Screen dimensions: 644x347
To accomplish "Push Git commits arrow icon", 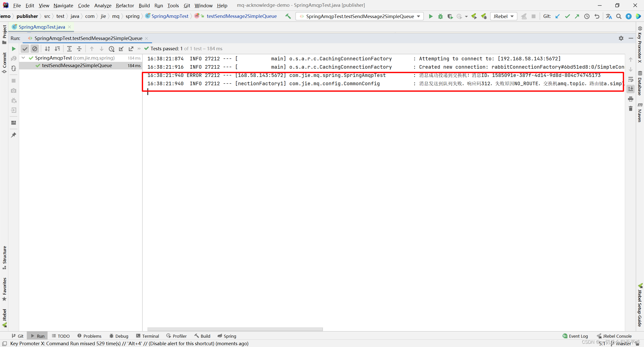I will point(577,16).
